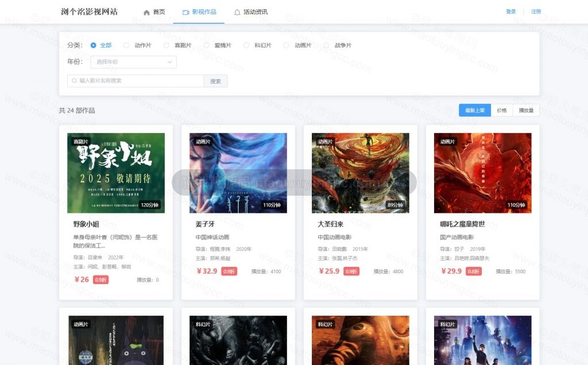
Task: Click the magnifier icon in search box
Action: [x=74, y=80]
